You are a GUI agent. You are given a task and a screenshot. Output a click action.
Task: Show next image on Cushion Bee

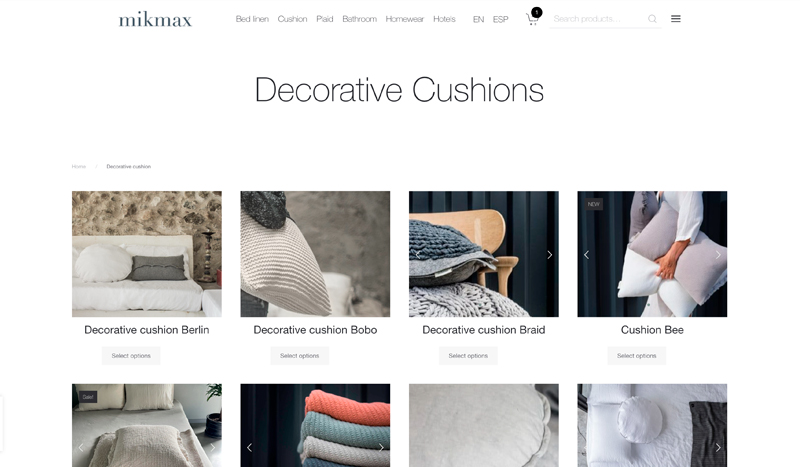(x=718, y=255)
